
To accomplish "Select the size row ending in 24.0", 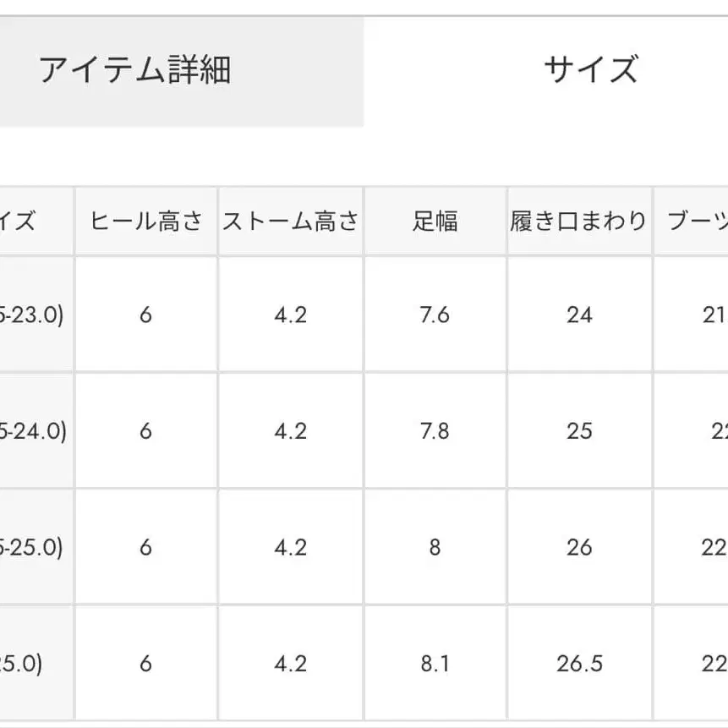I will click(x=34, y=431).
